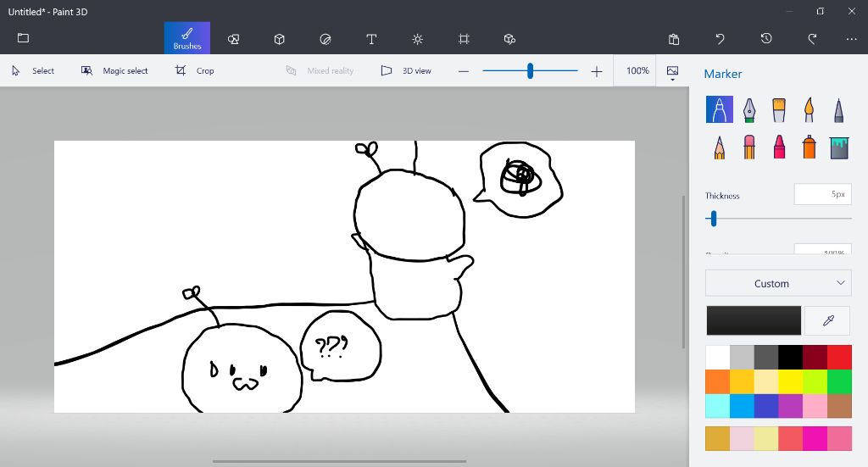The image size is (868, 467).
Task: Select the Marker brush
Action: click(719, 109)
